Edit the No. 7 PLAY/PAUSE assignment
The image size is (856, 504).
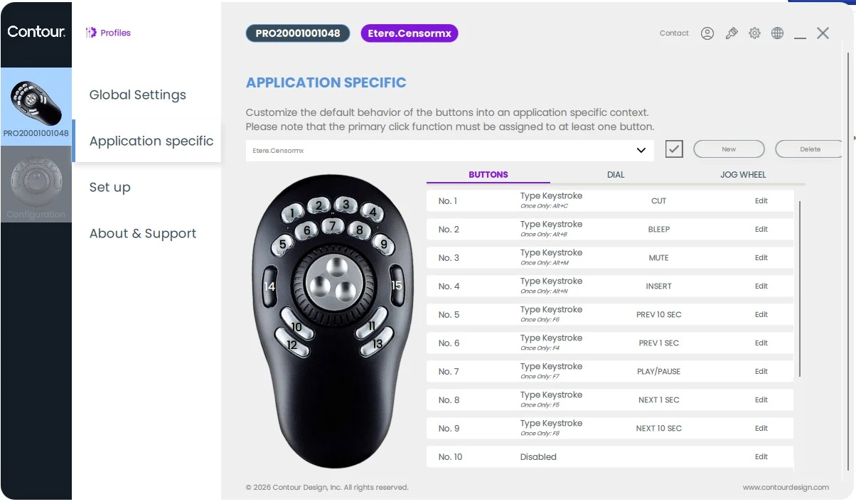(x=761, y=372)
